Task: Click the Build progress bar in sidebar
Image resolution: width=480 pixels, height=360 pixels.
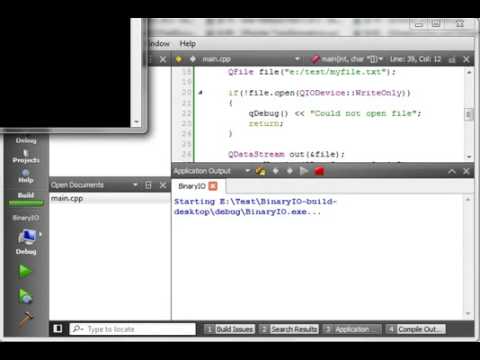Action: click(x=26, y=202)
